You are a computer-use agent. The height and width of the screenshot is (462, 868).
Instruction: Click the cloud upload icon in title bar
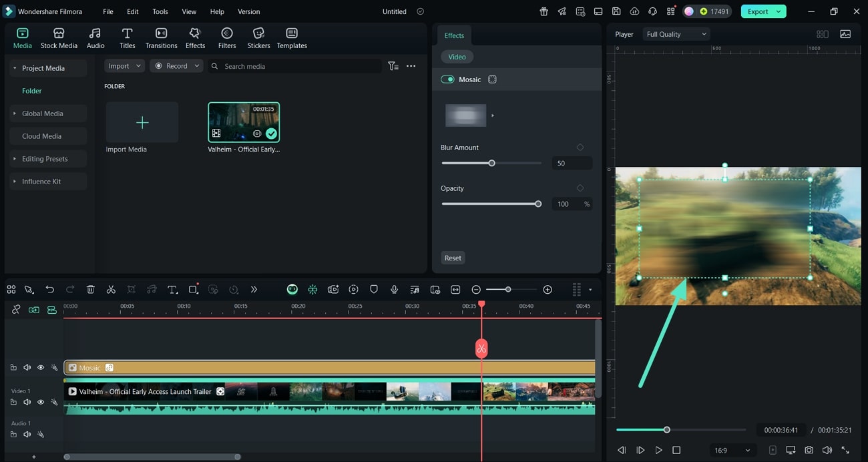point(634,11)
